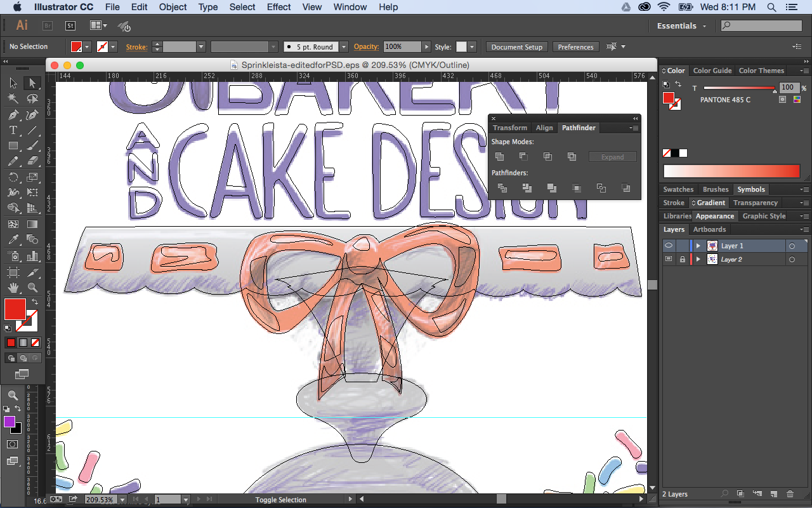Toggle visibility of Layer 2

tap(669, 259)
